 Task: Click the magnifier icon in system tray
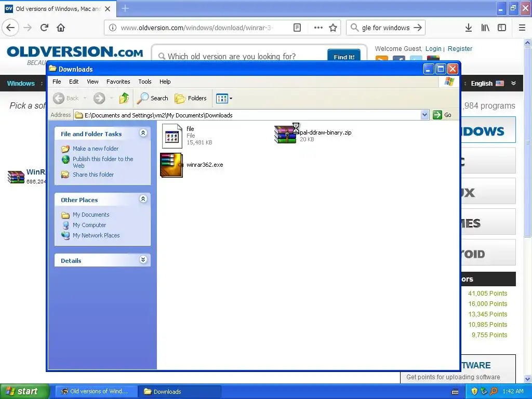pos(494,391)
